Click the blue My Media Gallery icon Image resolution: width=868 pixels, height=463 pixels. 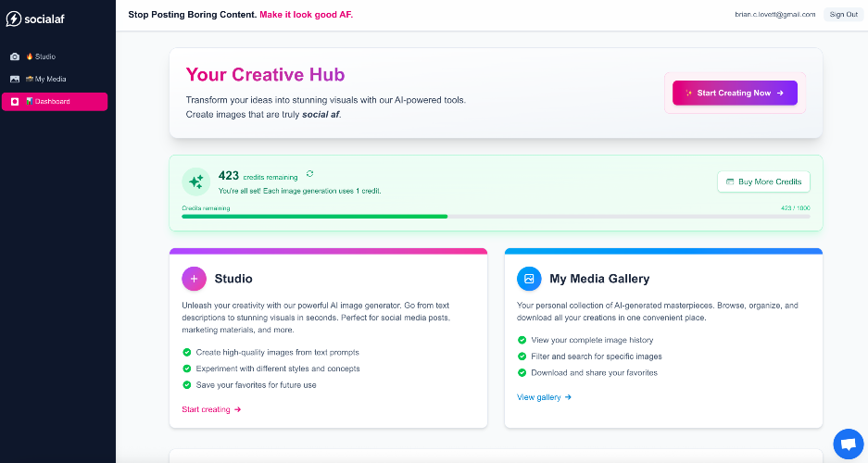(x=529, y=278)
